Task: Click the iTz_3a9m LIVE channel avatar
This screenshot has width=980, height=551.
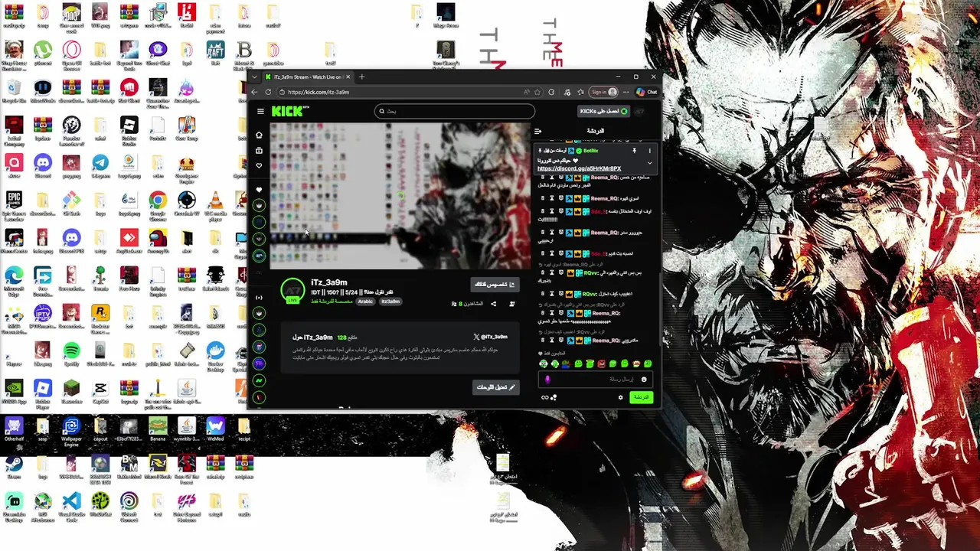Action: [292, 291]
